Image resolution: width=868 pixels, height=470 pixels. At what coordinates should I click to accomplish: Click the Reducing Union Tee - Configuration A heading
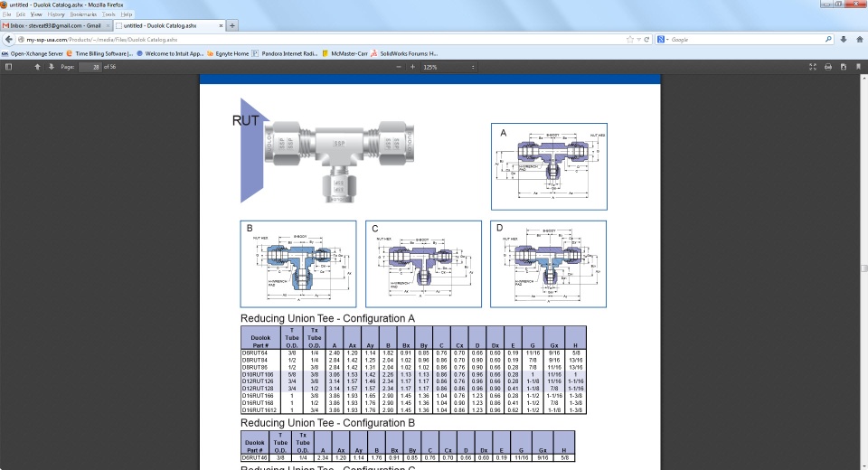[x=327, y=318]
